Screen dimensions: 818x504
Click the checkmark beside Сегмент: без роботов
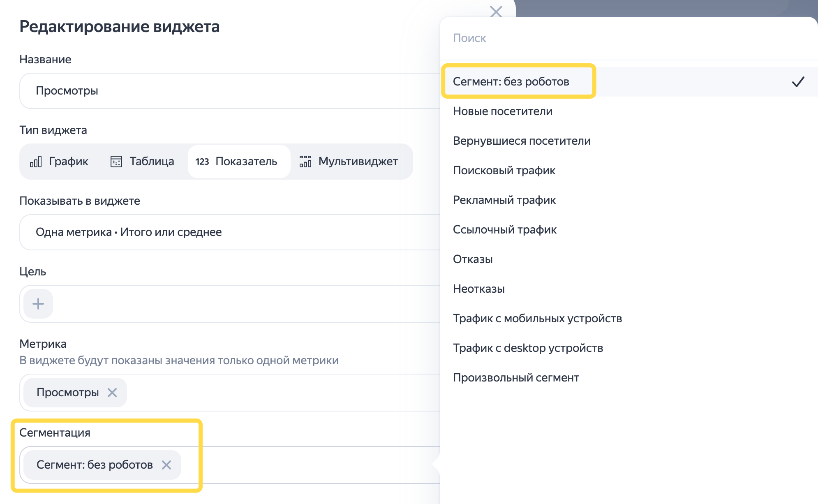point(798,81)
